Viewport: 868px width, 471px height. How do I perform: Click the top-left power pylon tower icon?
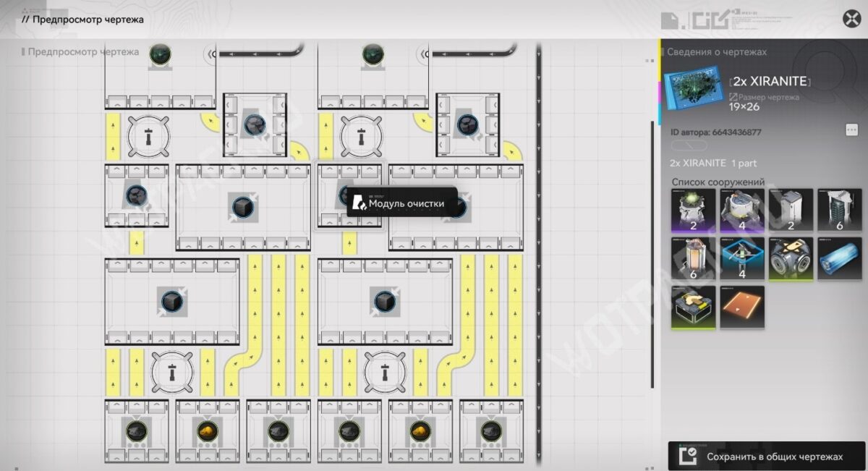(x=148, y=135)
